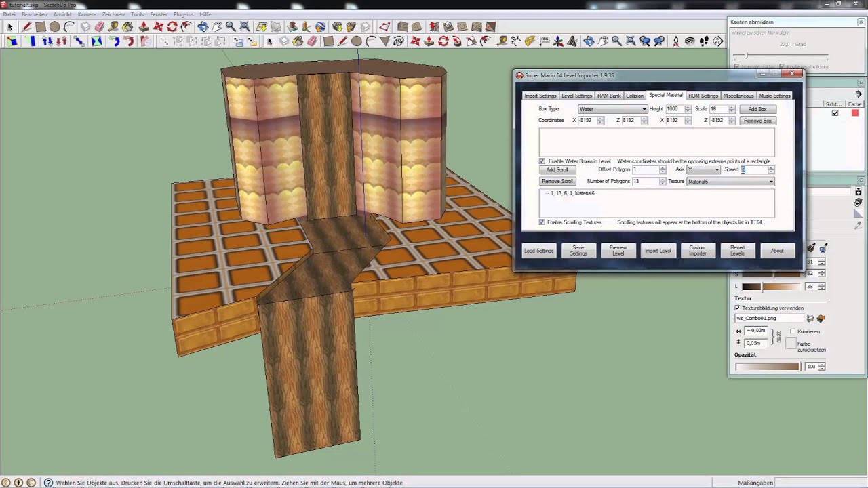Adjust the Number of Polygons stepper
This screenshot has height=488, width=868.
[663, 181]
